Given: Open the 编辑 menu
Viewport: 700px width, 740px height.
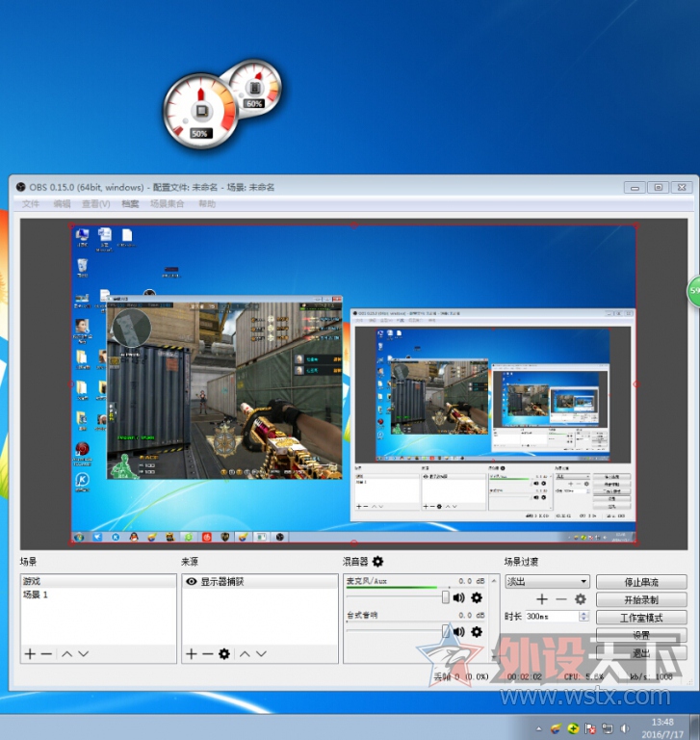Looking at the screenshot, I should point(62,204).
